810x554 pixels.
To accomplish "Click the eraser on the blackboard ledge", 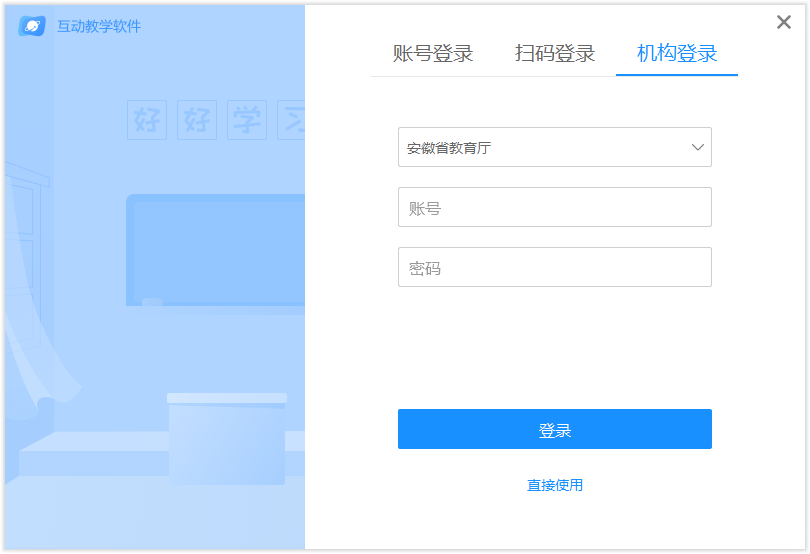I will click(x=152, y=302).
